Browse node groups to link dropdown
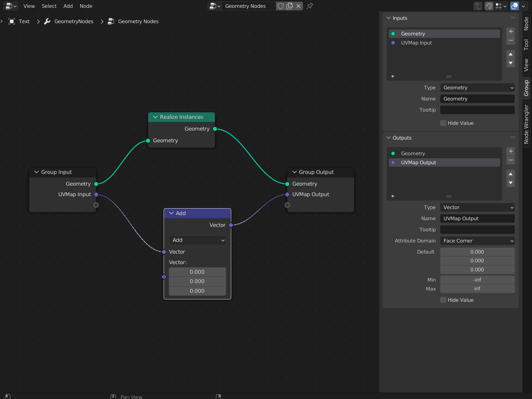 tap(215, 6)
